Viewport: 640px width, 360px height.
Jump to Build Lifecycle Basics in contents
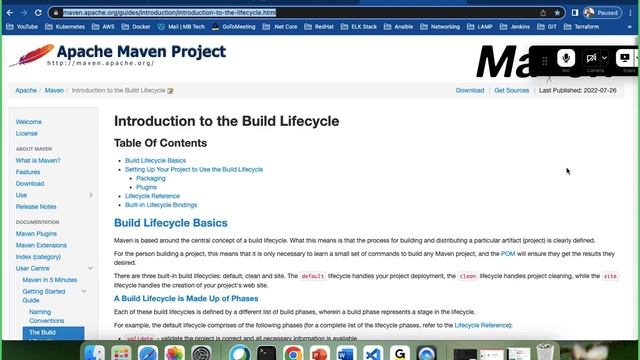(155, 160)
